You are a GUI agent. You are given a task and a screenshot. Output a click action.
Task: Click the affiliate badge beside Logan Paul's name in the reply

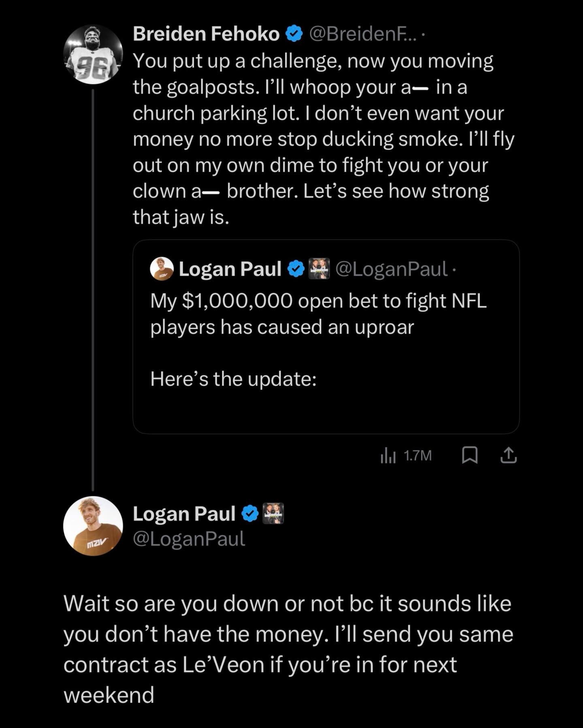(x=273, y=513)
